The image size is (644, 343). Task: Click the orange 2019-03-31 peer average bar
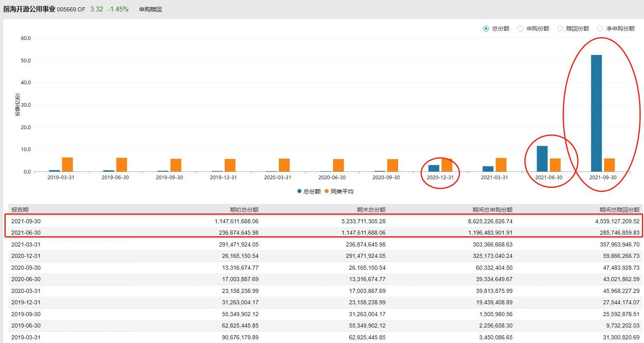coord(68,165)
